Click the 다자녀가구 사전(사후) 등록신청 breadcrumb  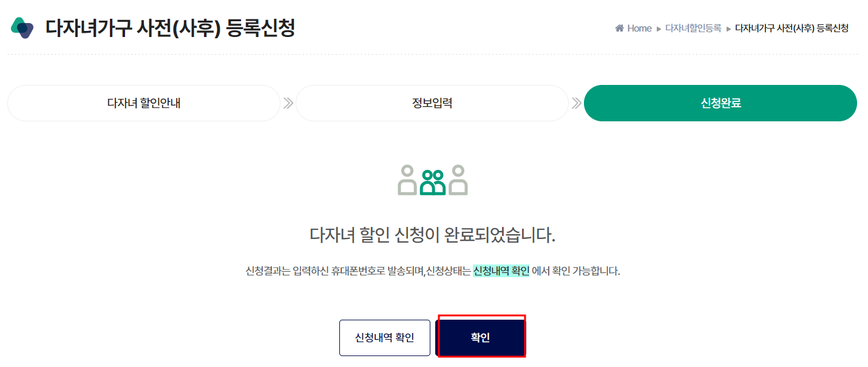[791, 28]
